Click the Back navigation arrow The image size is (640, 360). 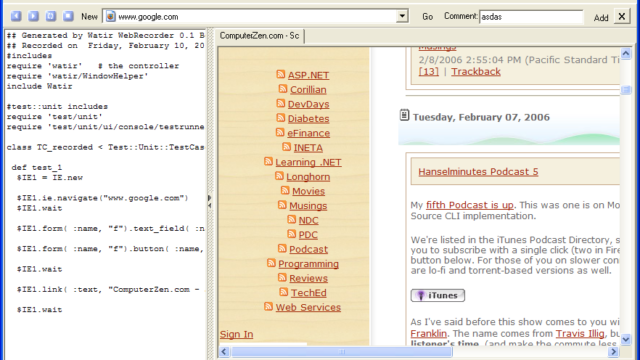click(x=16, y=16)
